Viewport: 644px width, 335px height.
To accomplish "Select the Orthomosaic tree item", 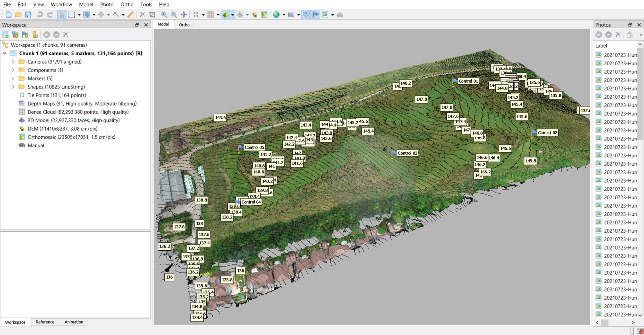I will 71,137.
